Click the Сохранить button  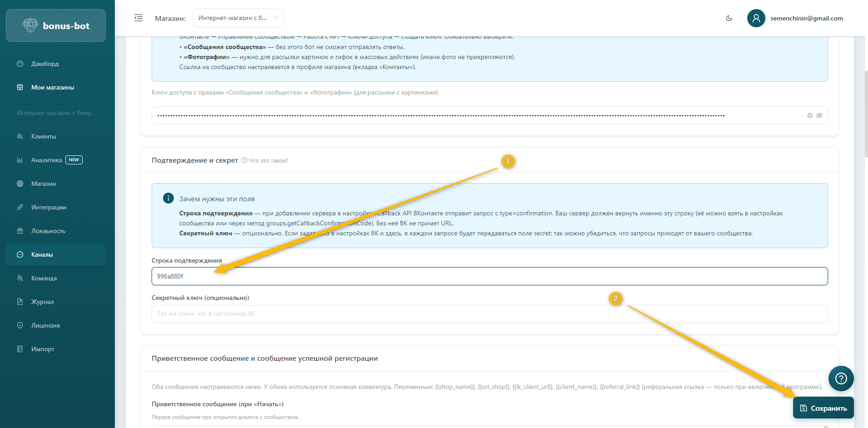tap(823, 408)
